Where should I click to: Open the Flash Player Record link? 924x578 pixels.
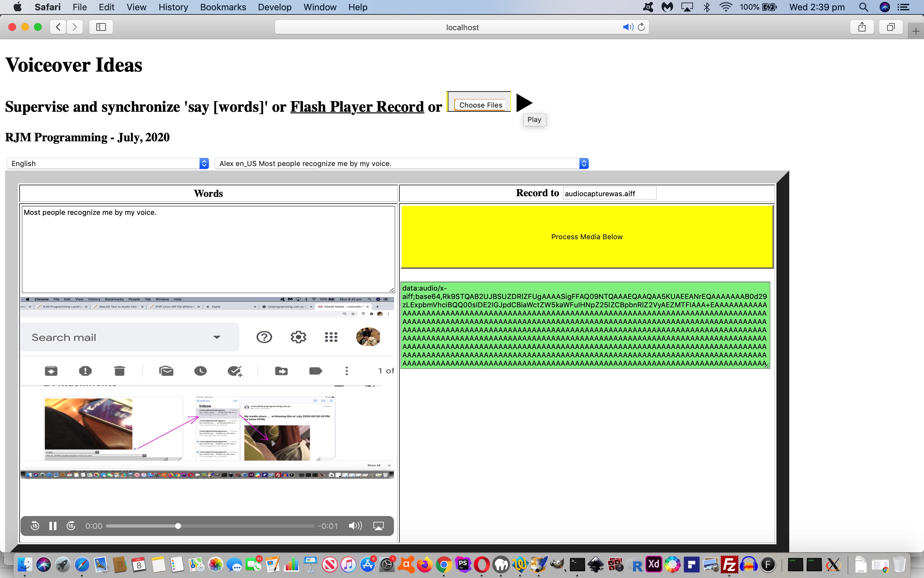click(357, 107)
